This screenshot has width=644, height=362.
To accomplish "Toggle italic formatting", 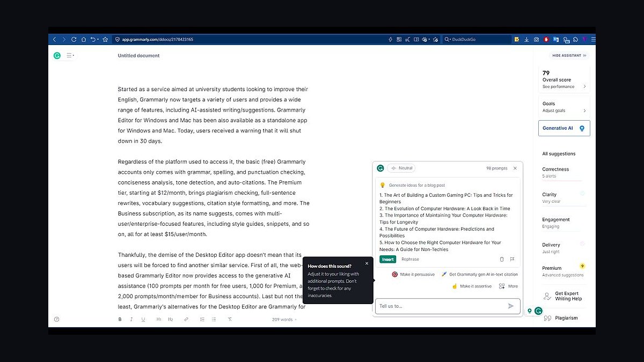I will pos(131,319).
